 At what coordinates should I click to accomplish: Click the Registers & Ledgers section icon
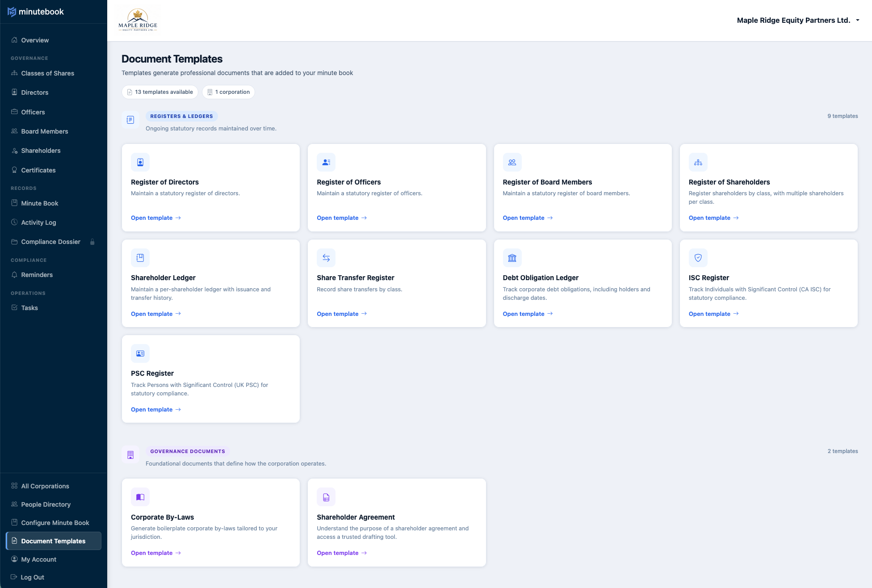130,120
